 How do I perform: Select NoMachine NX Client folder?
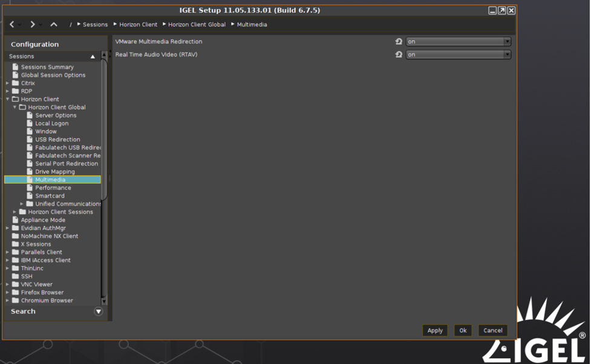(50, 236)
